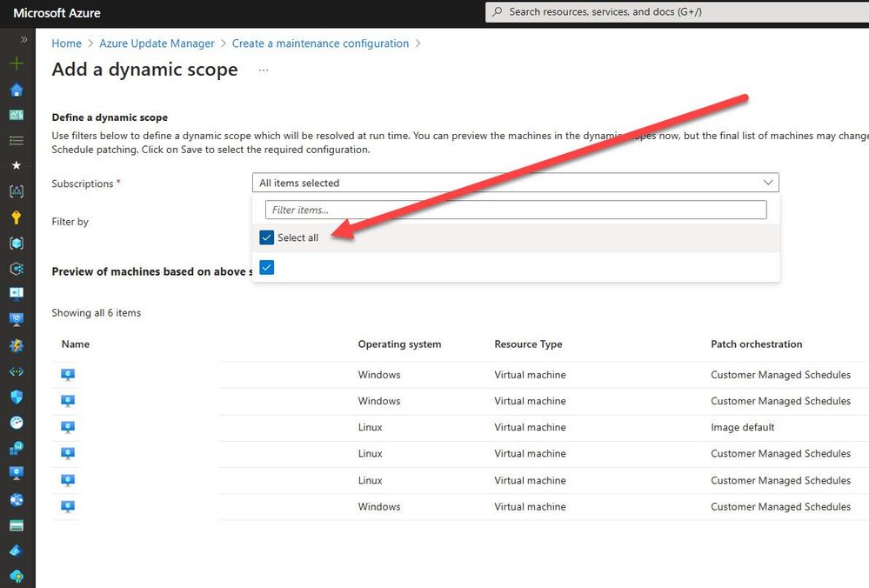This screenshot has height=588, width=869.
Task: Sort by Patch orchestration column header
Action: (757, 344)
